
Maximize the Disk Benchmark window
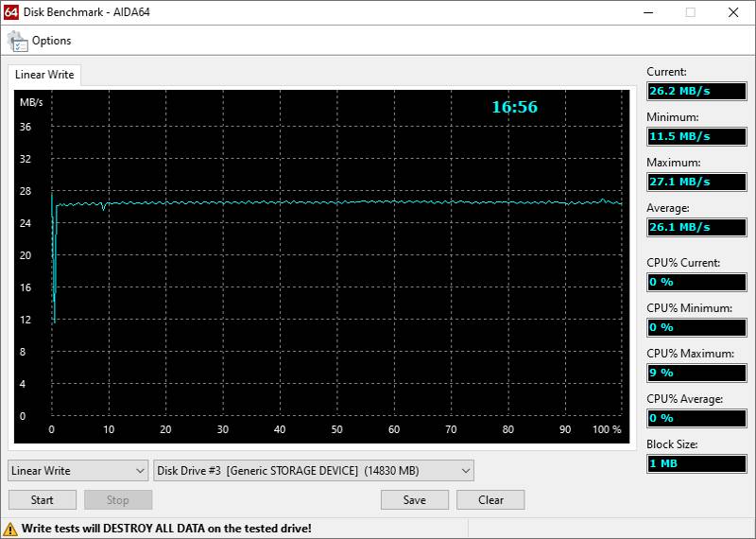click(x=690, y=12)
